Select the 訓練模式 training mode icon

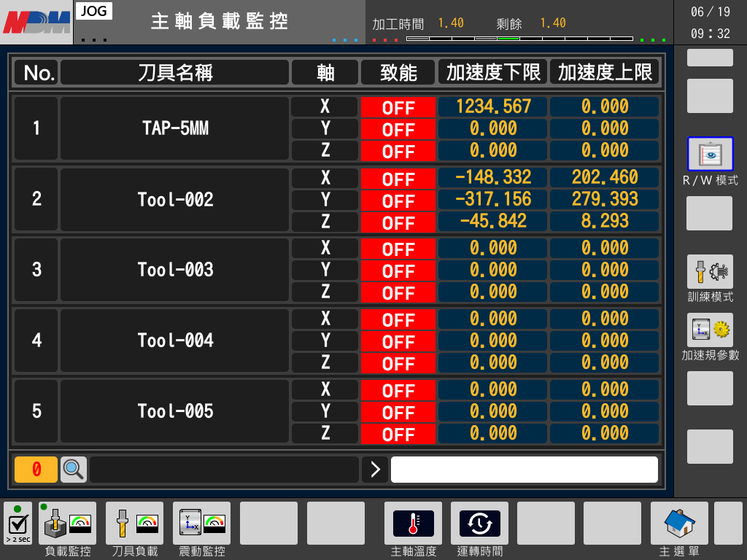(710, 272)
